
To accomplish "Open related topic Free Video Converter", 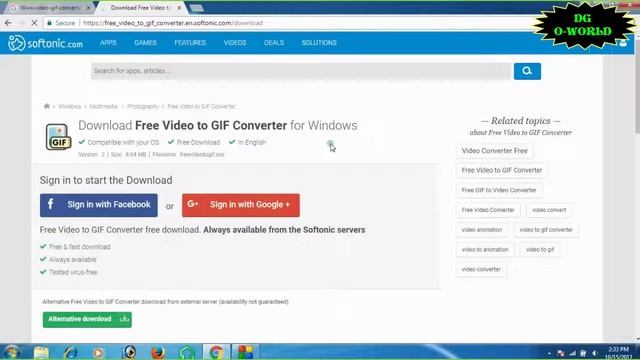I will 488,210.
